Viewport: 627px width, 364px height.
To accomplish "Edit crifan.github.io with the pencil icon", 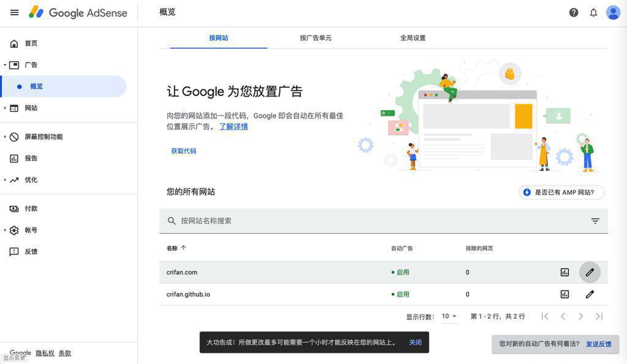I will tap(590, 294).
